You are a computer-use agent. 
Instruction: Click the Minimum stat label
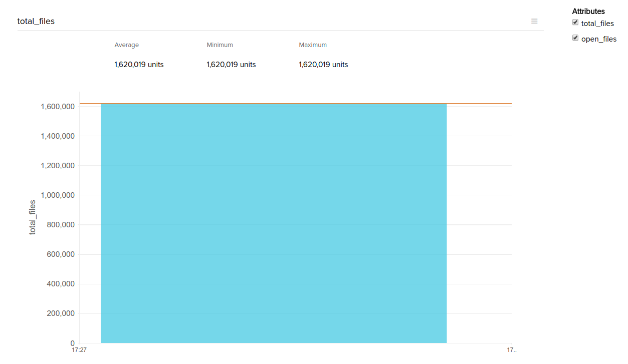(220, 45)
